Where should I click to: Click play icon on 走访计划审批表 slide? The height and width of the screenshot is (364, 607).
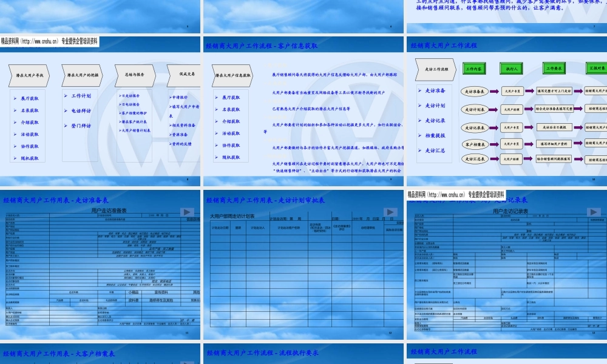[x=390, y=212]
